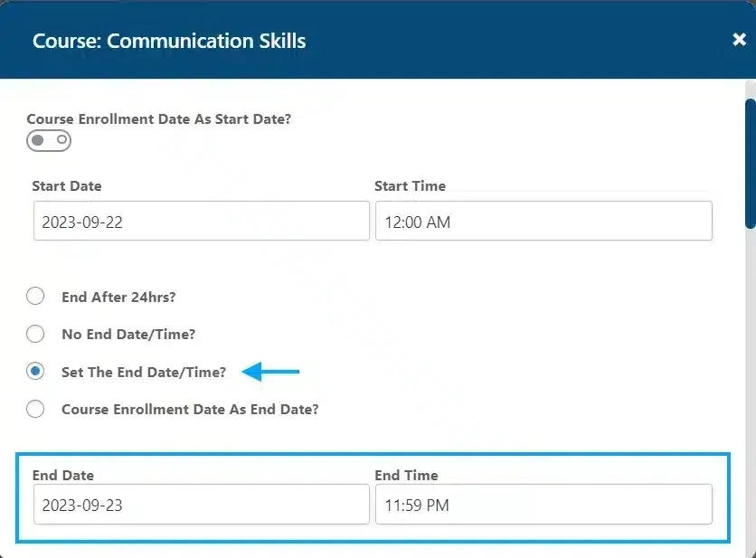The image size is (756, 558).
Task: Toggle the Course Enrollment Date As Start Date switch
Action: point(48,140)
